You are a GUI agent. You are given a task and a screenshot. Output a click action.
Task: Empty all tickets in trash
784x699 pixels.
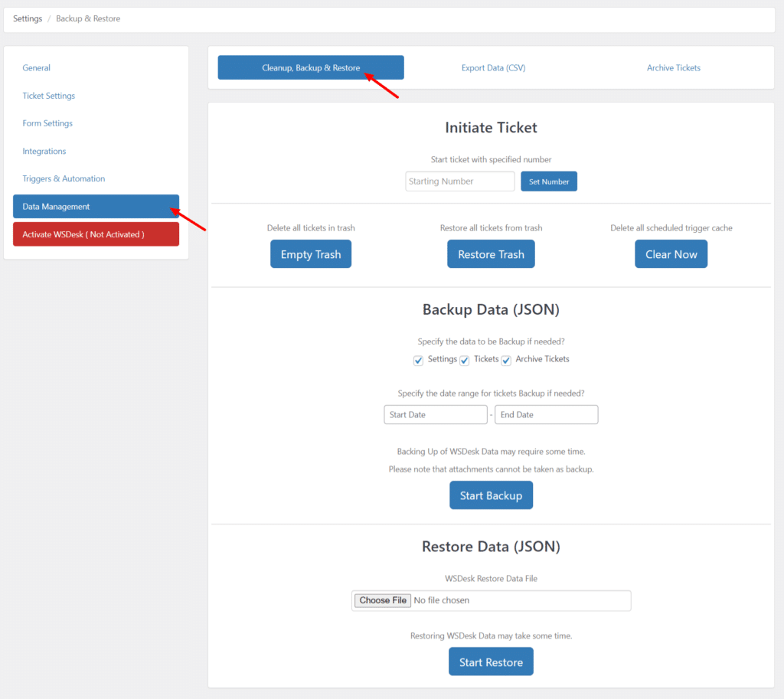(311, 253)
